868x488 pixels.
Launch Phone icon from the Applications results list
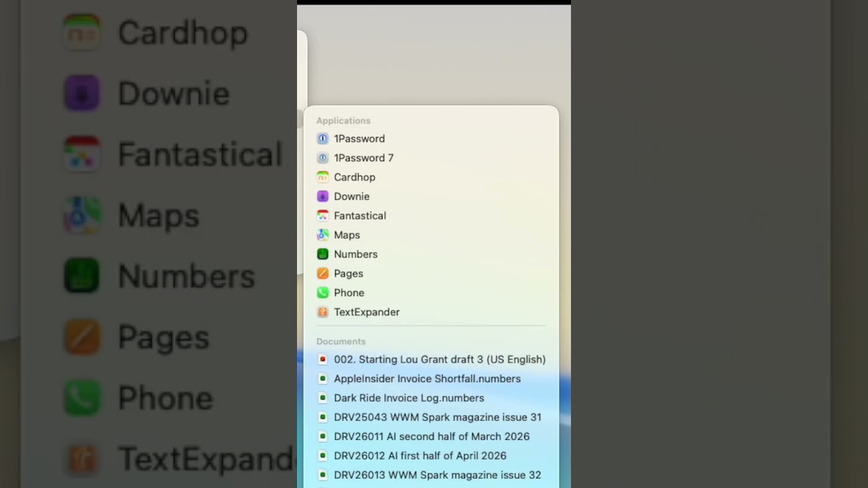[323, 293]
